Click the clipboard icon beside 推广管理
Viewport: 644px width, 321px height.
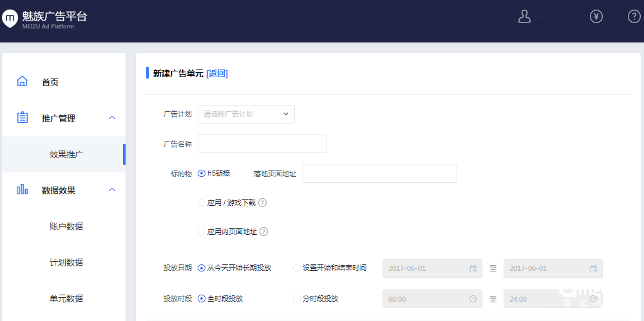(x=23, y=118)
